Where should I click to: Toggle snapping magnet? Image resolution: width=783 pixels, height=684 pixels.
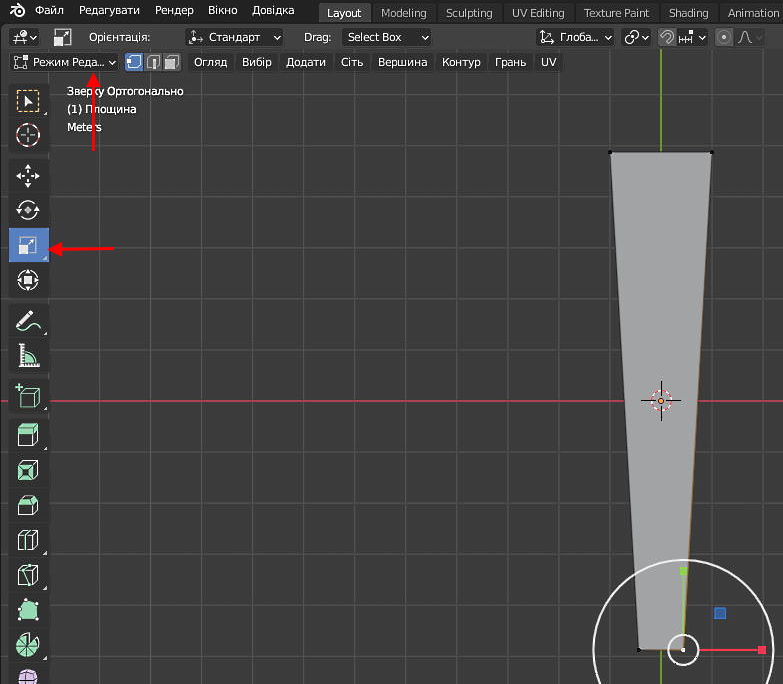[x=666, y=37]
